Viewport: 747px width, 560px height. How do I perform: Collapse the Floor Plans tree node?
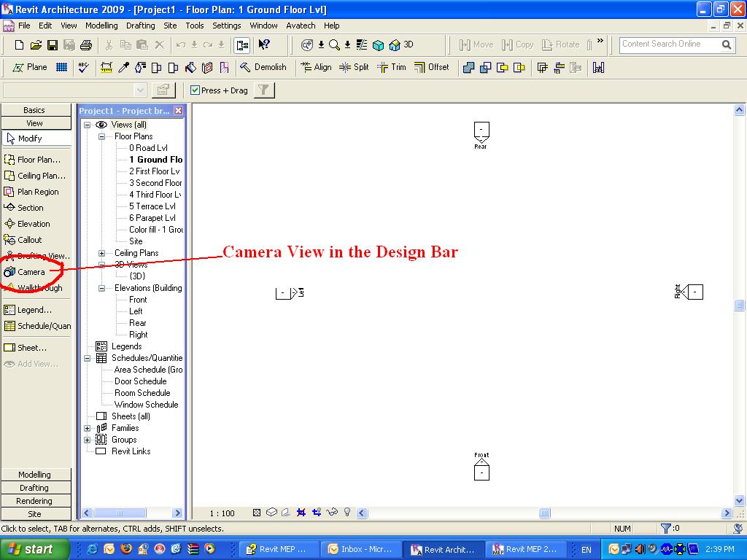[x=102, y=136]
